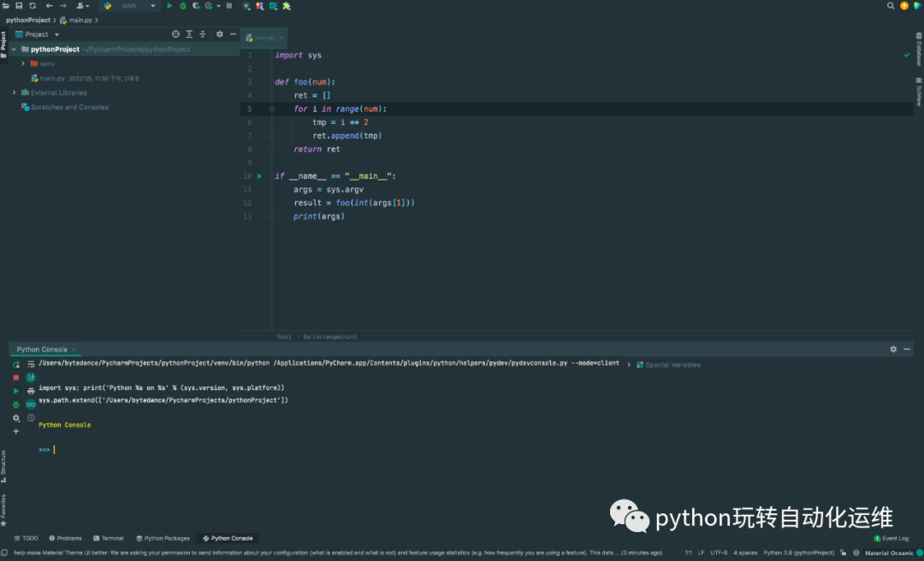
Task: Open console settings gear icon
Action: point(16,418)
